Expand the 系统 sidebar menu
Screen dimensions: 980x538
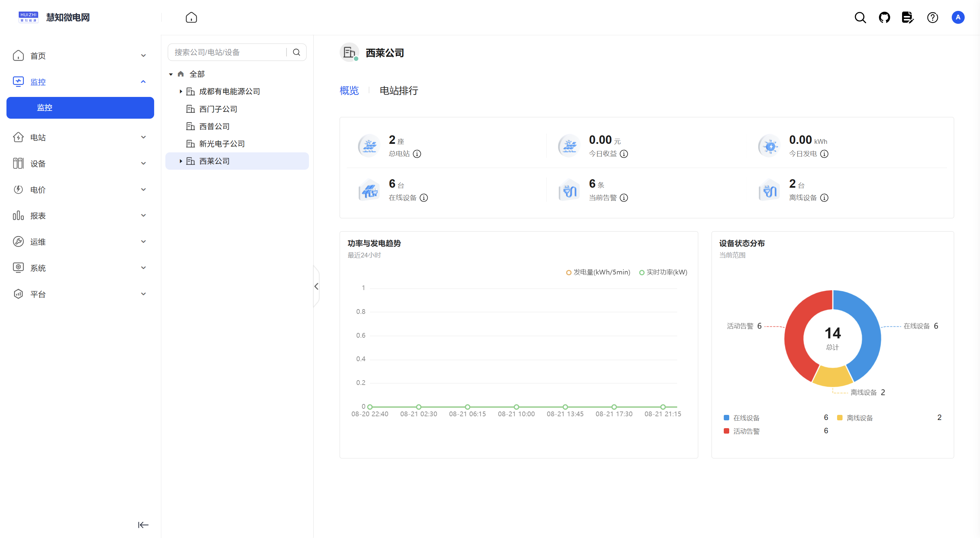click(x=80, y=268)
